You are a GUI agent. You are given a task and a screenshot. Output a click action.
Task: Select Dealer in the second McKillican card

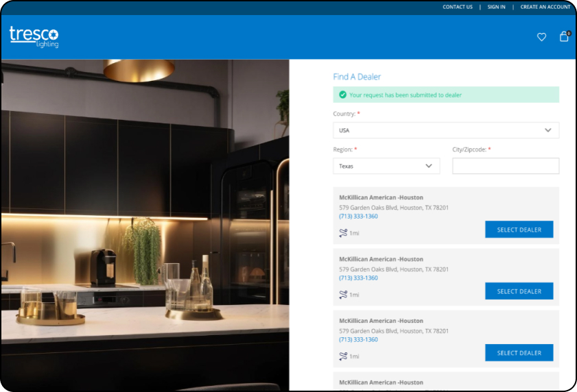(519, 291)
